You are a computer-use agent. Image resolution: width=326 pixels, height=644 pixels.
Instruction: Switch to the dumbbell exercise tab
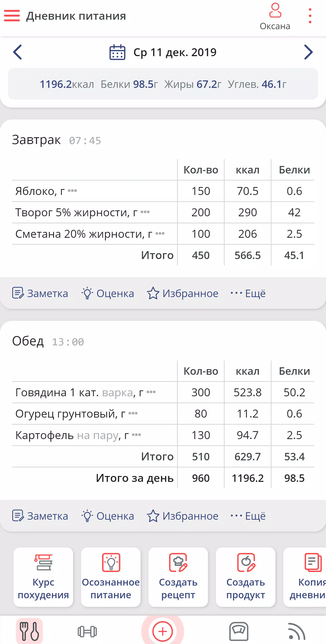(87, 631)
